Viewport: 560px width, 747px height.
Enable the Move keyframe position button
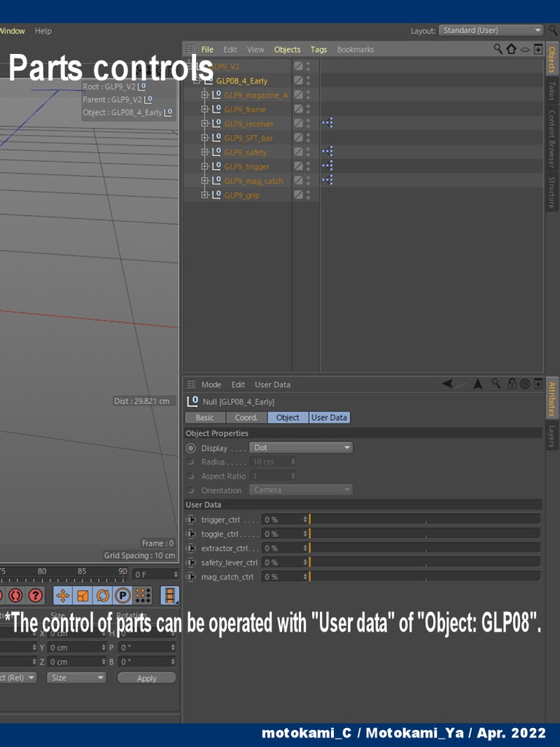click(63, 595)
